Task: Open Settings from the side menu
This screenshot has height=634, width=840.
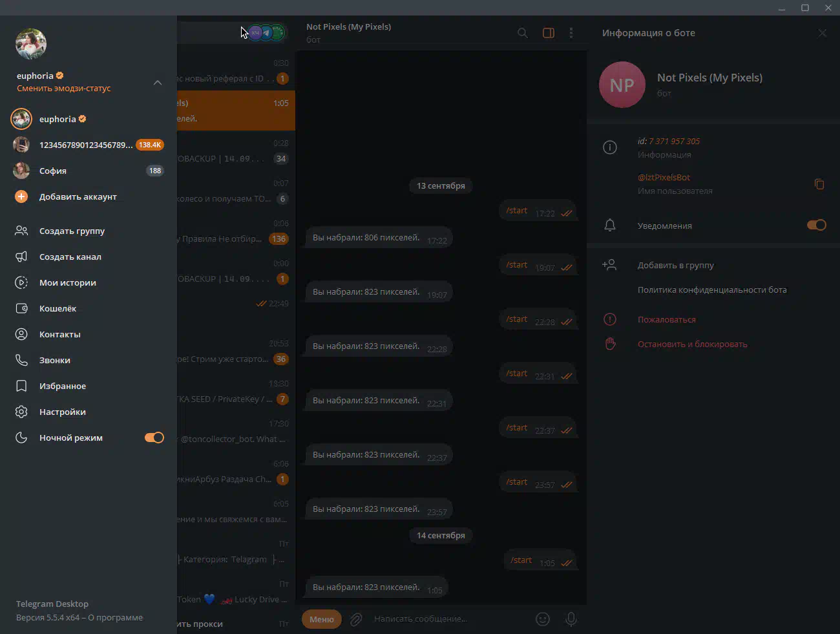Action: [62, 412]
